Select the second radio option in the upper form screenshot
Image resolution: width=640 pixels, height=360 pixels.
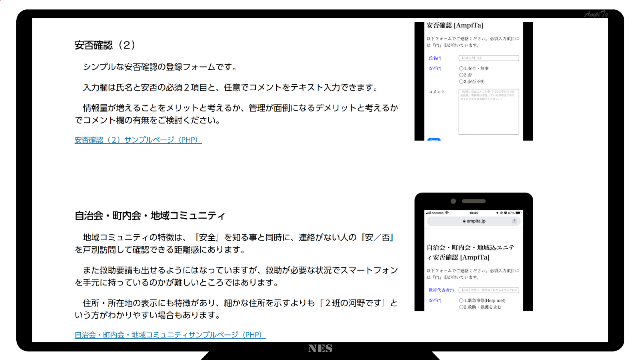461,75
